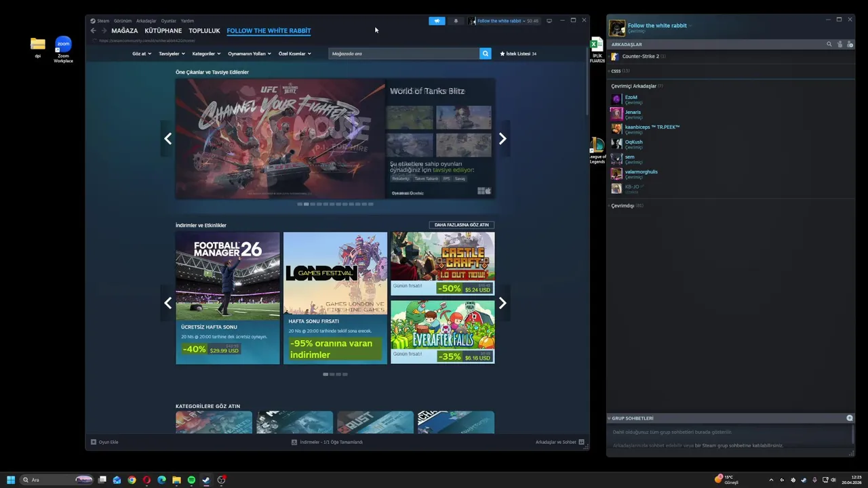Switch to the MAĞAZA tab
The height and width of the screenshot is (488, 868).
[125, 30]
